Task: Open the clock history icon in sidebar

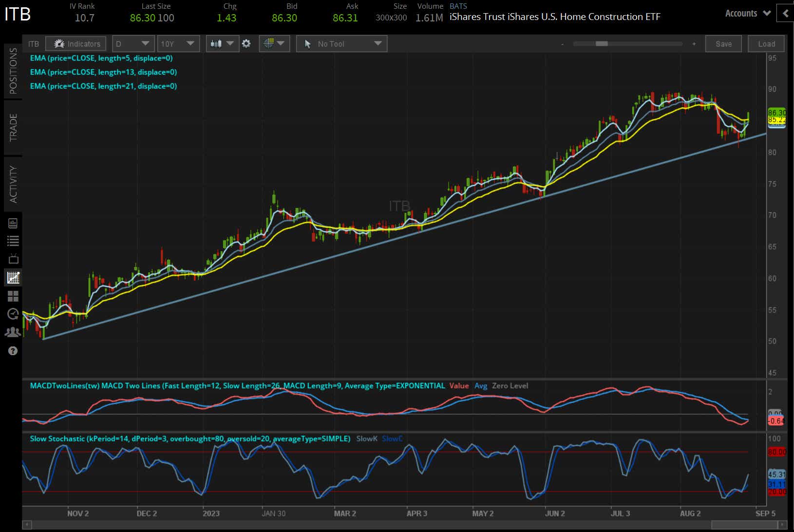Action: pyautogui.click(x=13, y=314)
